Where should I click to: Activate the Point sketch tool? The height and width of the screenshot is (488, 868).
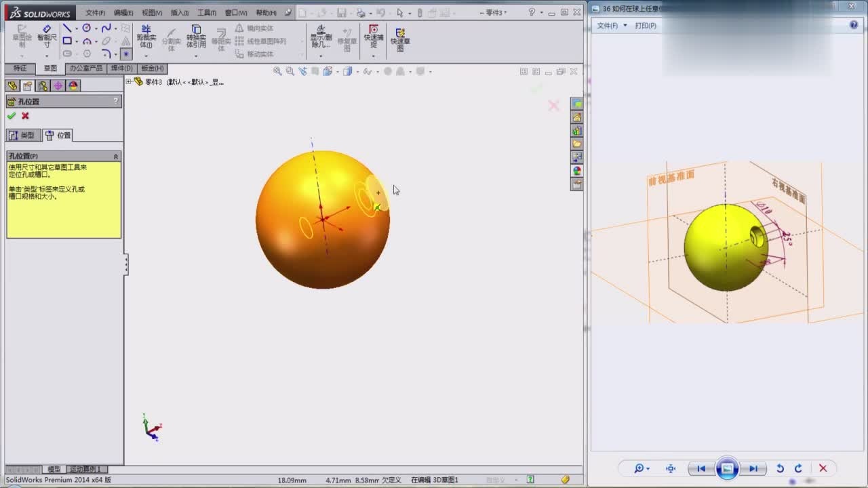126,54
